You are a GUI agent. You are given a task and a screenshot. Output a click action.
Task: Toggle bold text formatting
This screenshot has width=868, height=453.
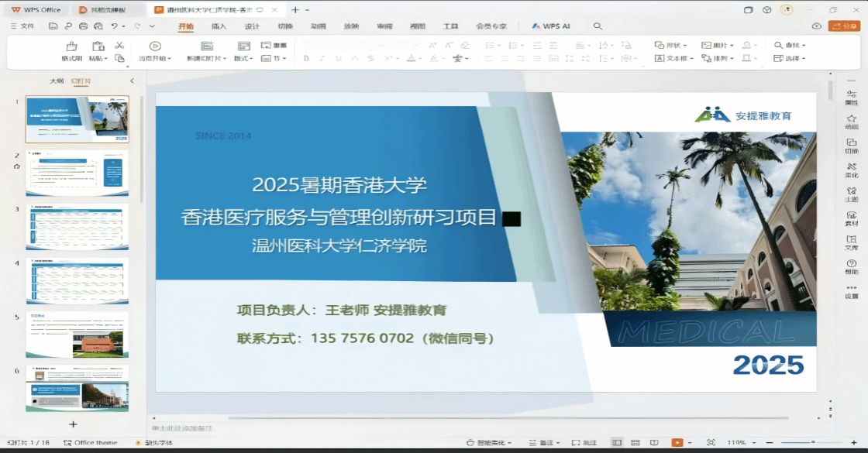tap(306, 59)
